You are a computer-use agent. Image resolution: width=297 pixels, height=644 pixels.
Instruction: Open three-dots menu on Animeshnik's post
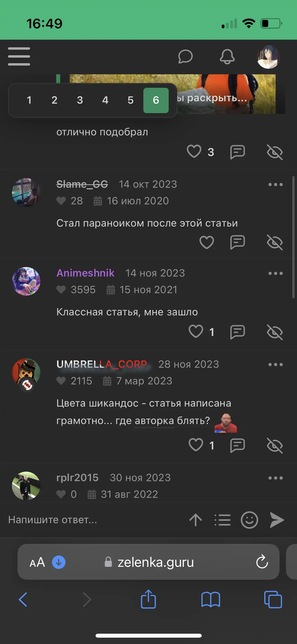[276, 273]
